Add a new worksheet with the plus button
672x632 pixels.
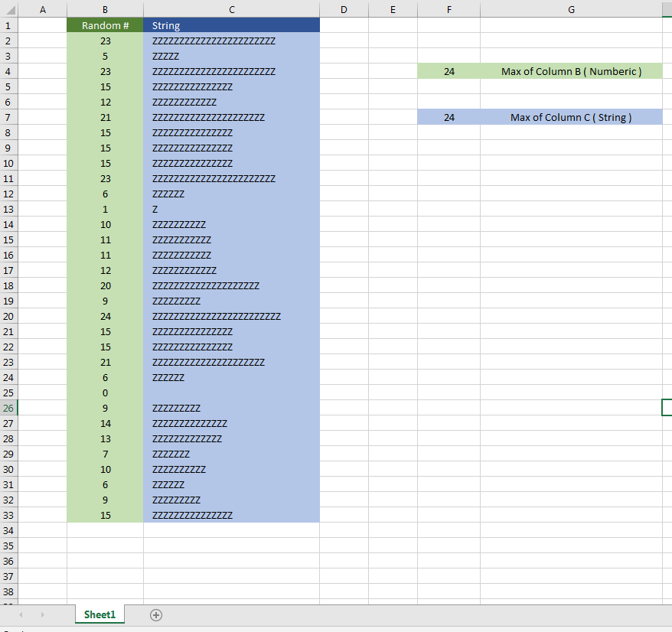tap(156, 614)
